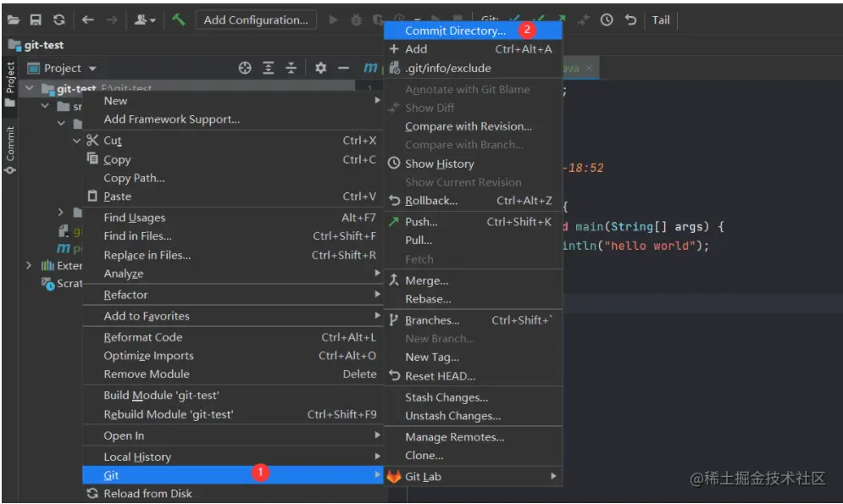Viewport: 843px width, 504px height.
Task: Open Show History from Git submenu
Action: point(473,163)
